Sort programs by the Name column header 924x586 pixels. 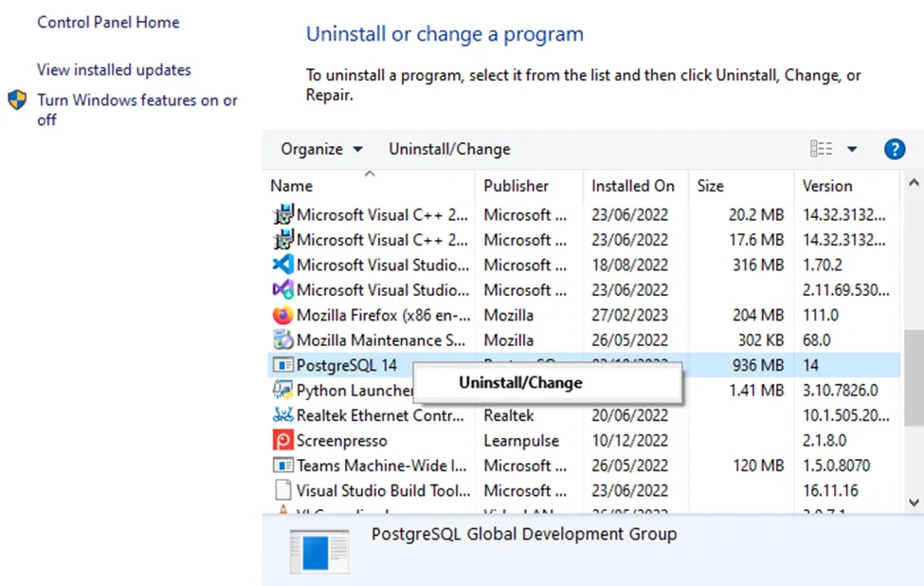coord(292,186)
